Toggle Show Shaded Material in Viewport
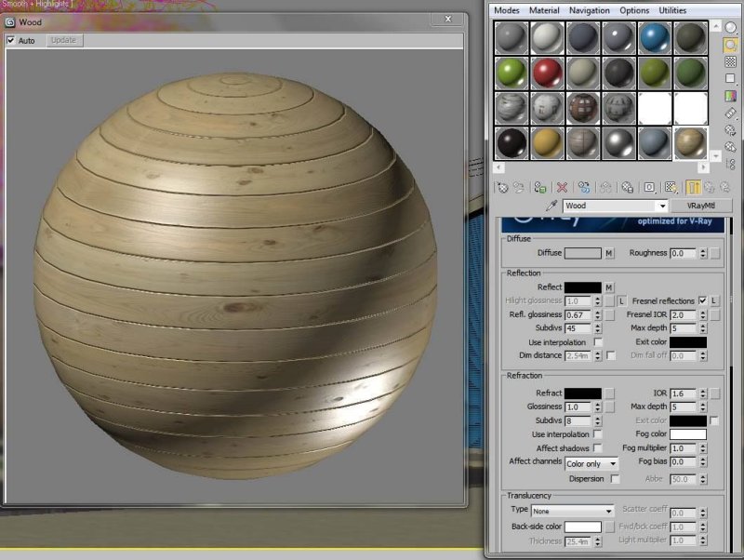 tap(671, 188)
